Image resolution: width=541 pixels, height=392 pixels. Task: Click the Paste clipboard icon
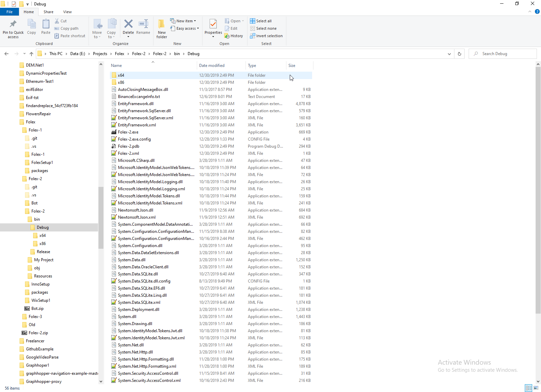(46, 24)
